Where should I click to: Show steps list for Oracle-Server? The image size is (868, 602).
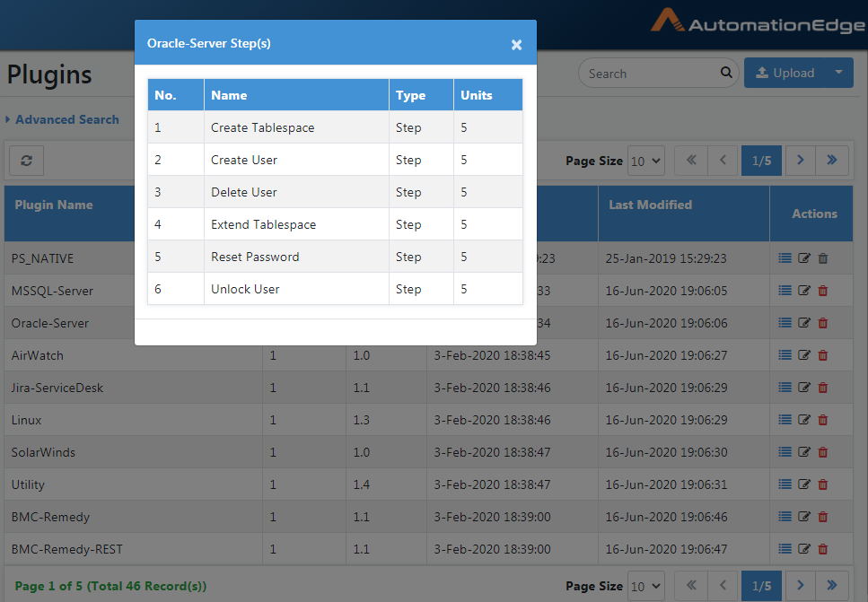pyautogui.click(x=785, y=323)
